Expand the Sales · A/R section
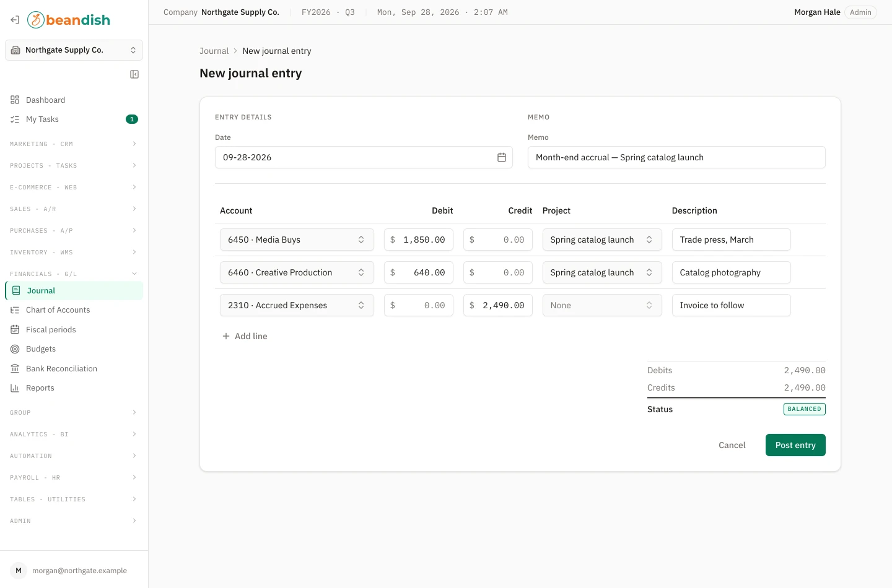Image resolution: width=892 pixels, height=588 pixels. point(74,209)
